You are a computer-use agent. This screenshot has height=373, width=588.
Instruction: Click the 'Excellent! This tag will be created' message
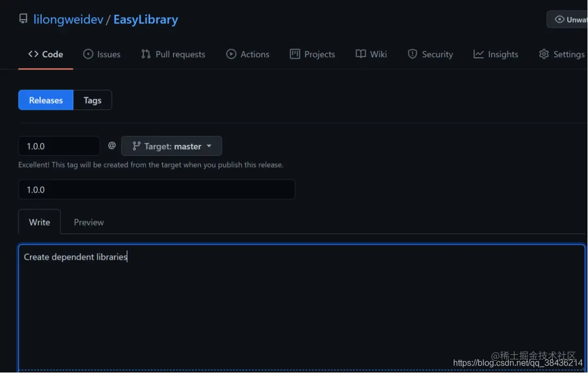click(x=151, y=165)
